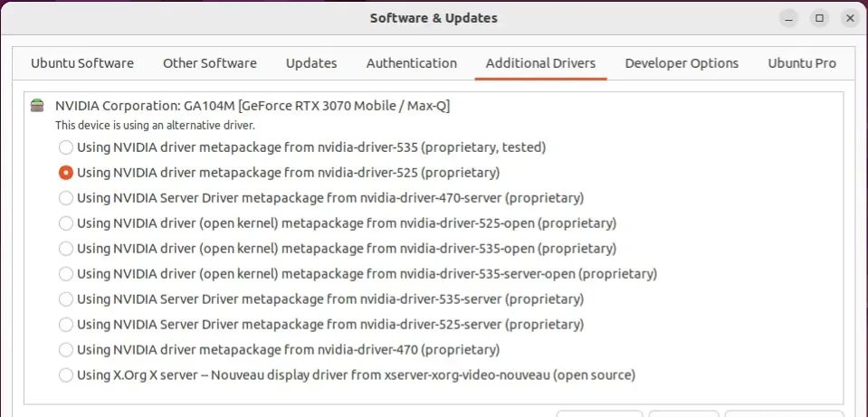Open the Ubuntu Pro tab
868x417 pixels.
tap(802, 63)
